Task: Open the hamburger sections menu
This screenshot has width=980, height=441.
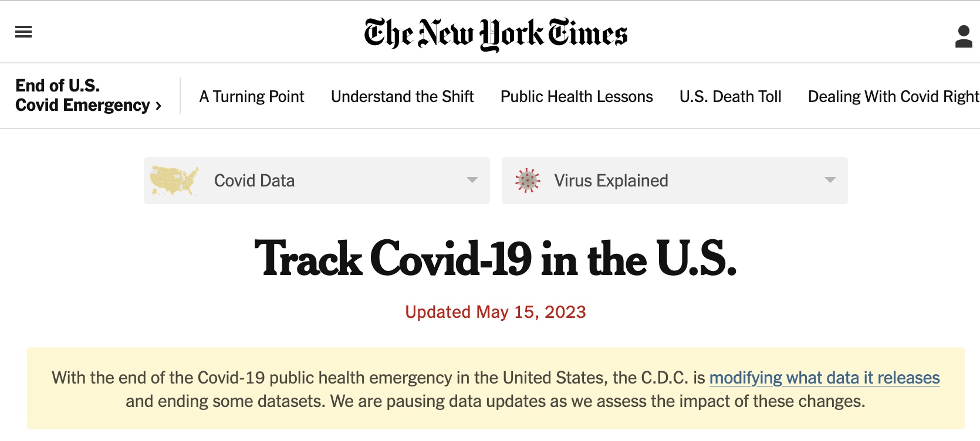Action: point(23,32)
